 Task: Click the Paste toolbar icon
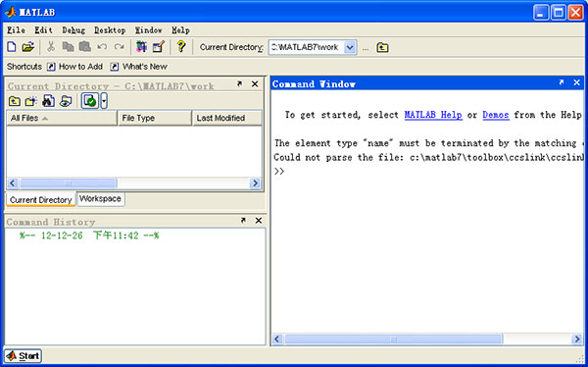tap(84, 47)
